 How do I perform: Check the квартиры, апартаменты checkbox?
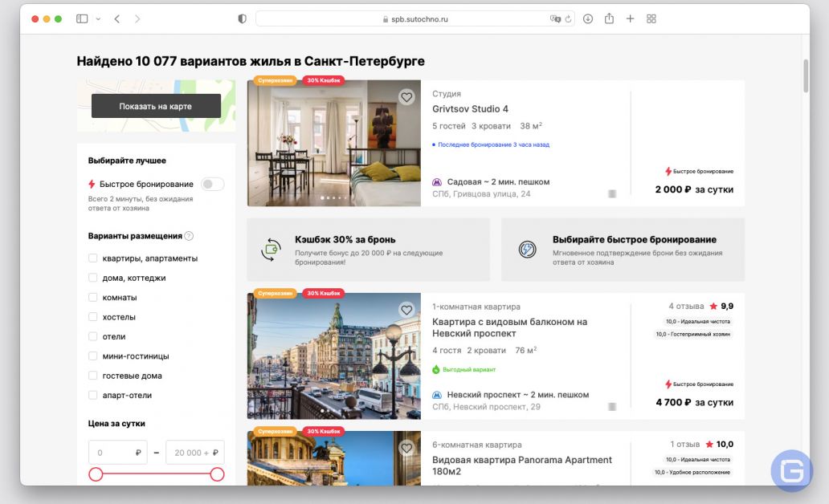(93, 258)
